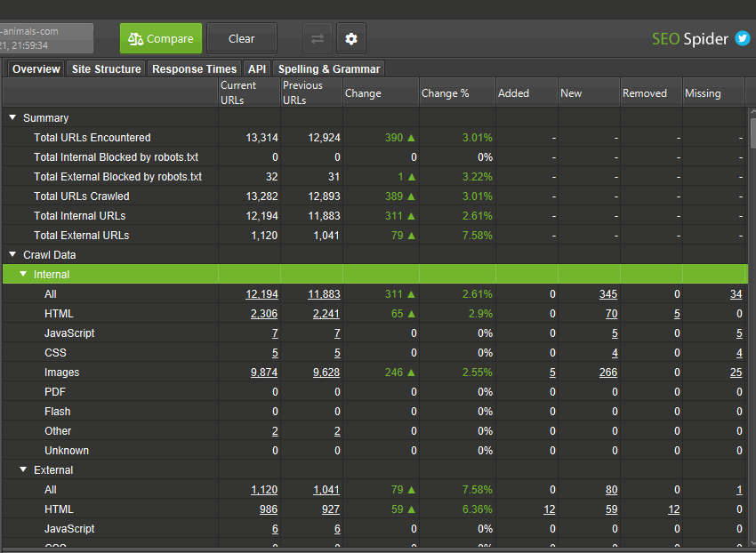Click the Twitter bird icon
This screenshot has width=756, height=553.
742,39
